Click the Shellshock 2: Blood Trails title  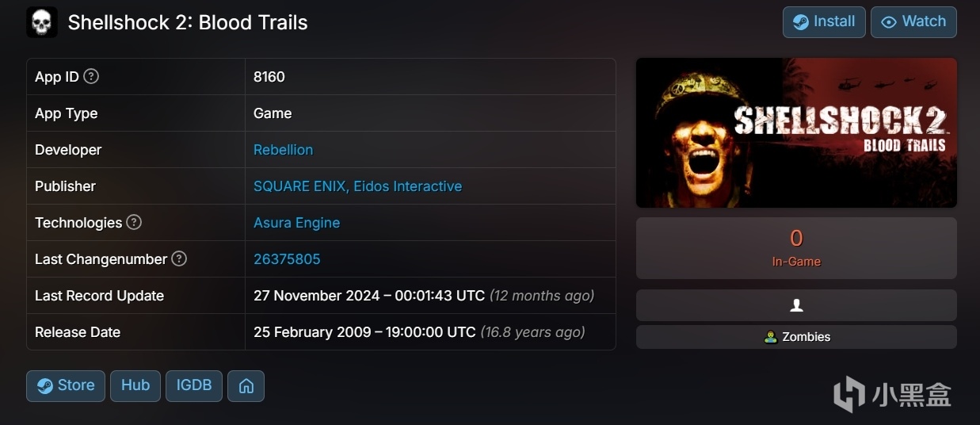click(x=188, y=22)
